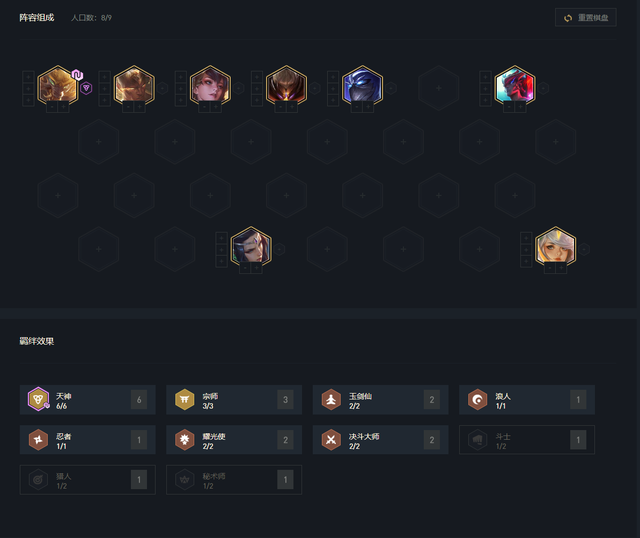Click the 天神 6/6 trait icon
Image resolution: width=640 pixels, height=538 pixels.
coord(38,399)
